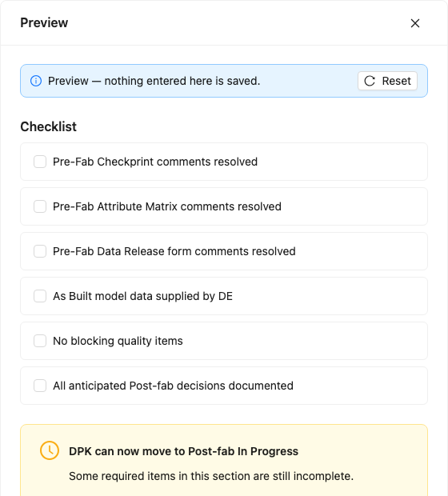The image size is (448, 496).
Task: Reset the preview form
Action: [387, 81]
